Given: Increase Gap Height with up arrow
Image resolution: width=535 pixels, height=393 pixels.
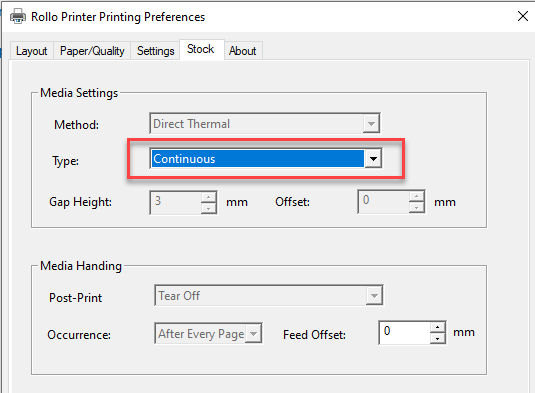Looking at the screenshot, I should point(208,197).
